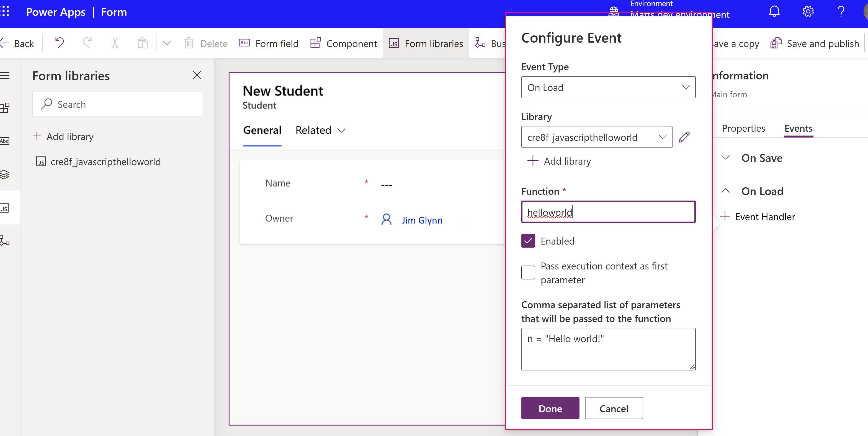Viewport: 868px width, 436px height.
Task: Click the Form libraries JS sidebar icon
Action: coord(5,208)
